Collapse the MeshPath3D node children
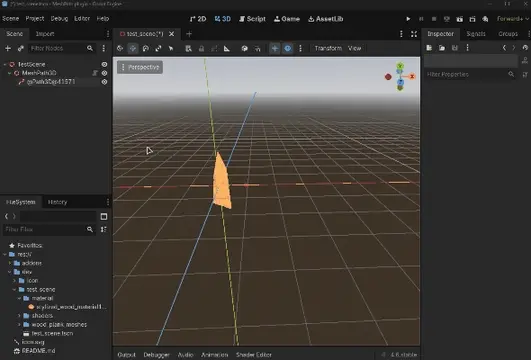This screenshot has height=360, width=531. [9, 73]
